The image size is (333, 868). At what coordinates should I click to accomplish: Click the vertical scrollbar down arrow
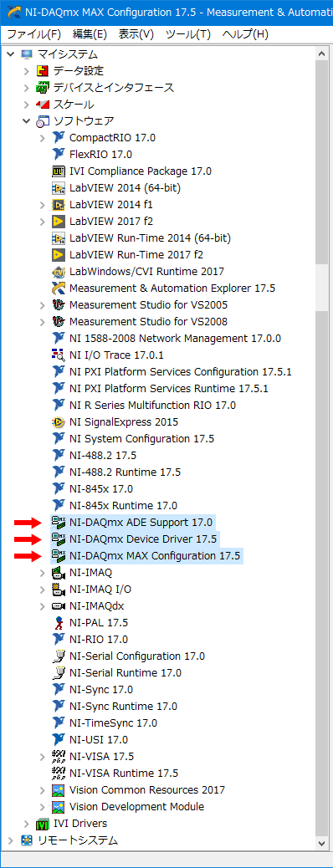(321, 844)
